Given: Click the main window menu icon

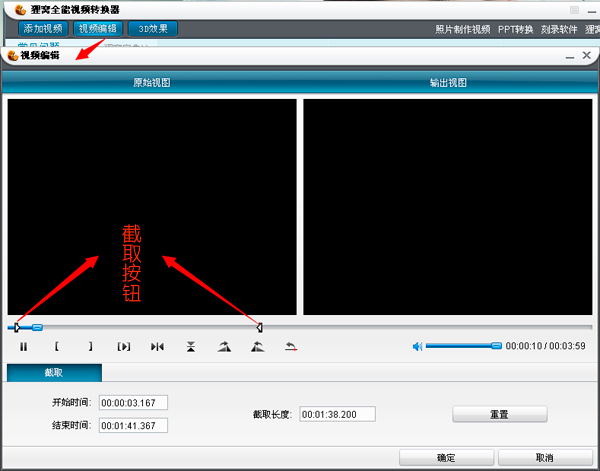Looking at the screenshot, I should 574,10.
